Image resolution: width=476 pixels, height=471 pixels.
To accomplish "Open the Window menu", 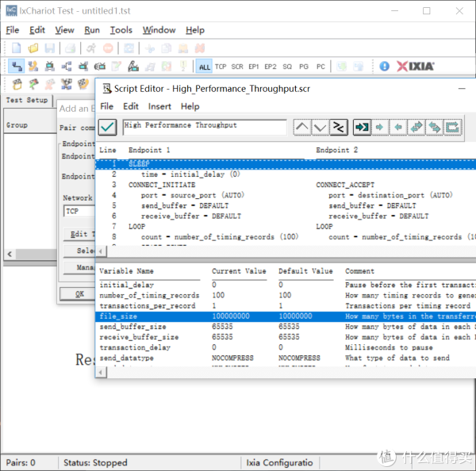I will point(159,30).
